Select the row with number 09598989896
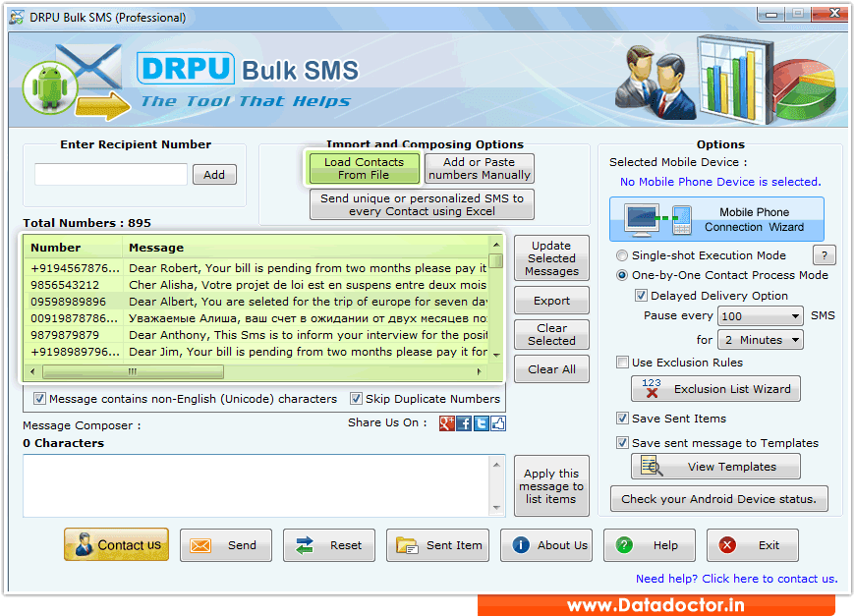 (256, 302)
